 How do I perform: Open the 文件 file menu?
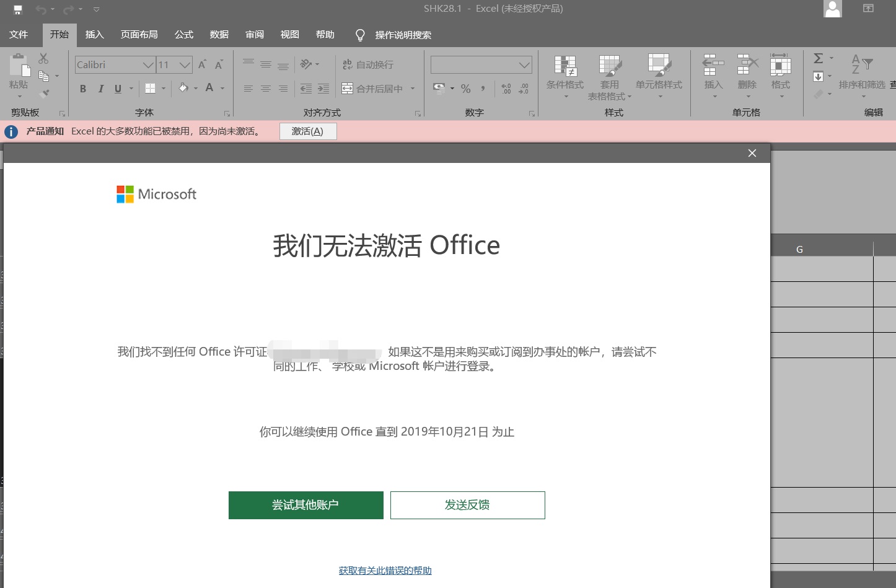tap(19, 35)
